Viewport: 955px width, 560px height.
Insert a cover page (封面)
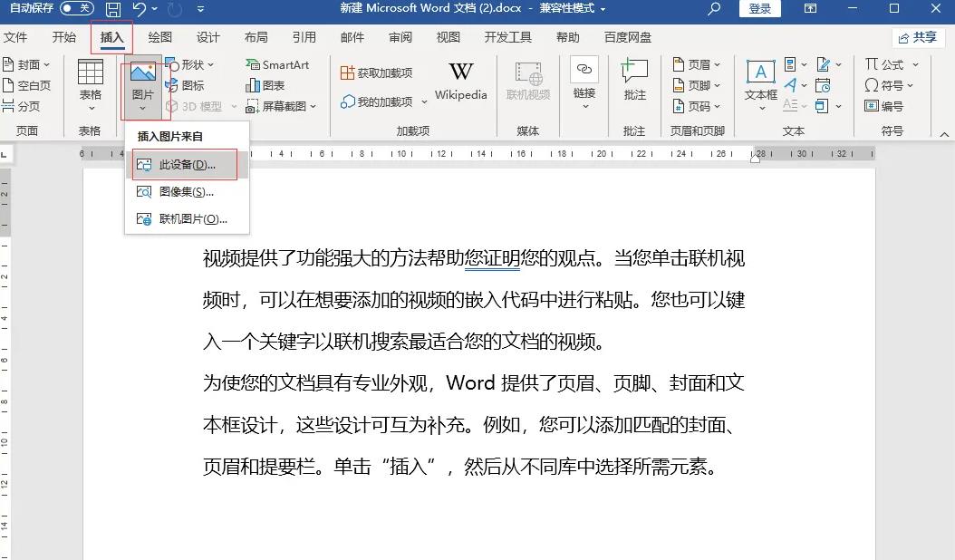click(28, 64)
